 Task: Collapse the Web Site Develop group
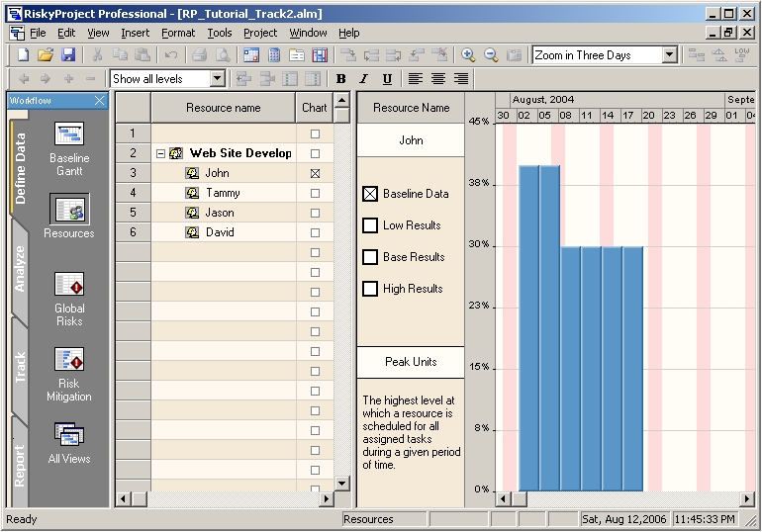click(160, 154)
